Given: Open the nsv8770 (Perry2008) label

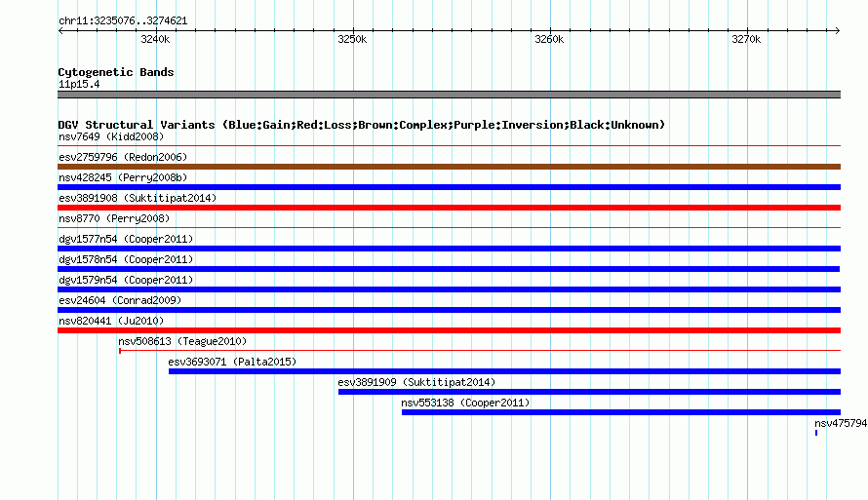Looking at the screenshot, I should tap(114, 218).
